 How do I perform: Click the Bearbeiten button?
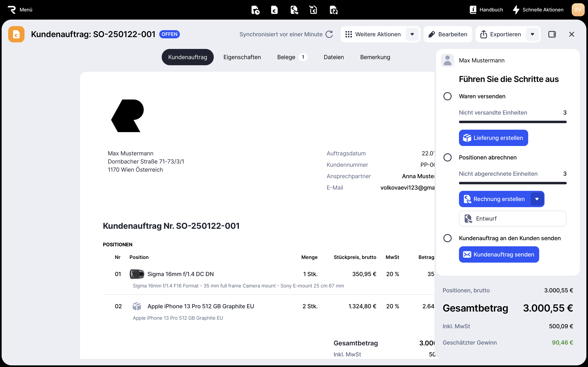(448, 34)
